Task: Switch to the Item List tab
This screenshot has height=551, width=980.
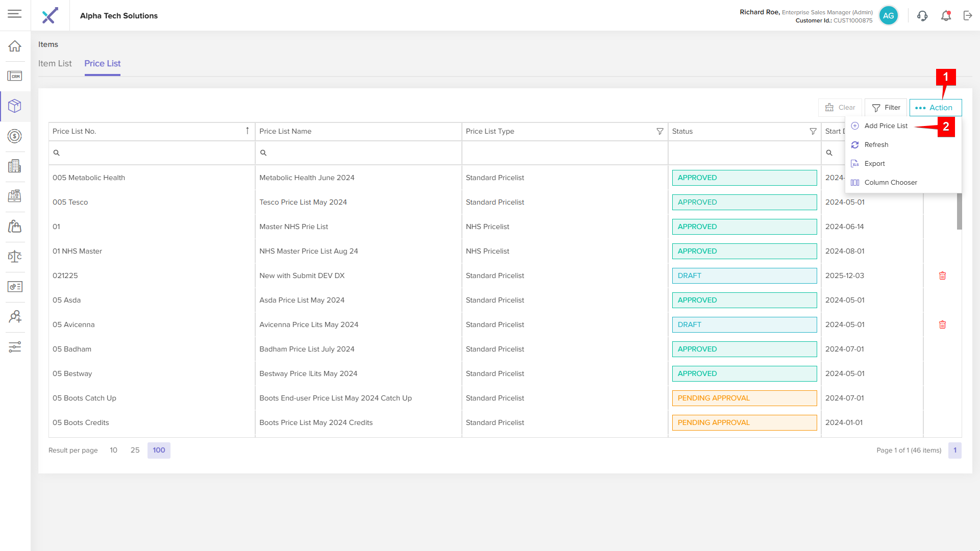Action: pos(55,64)
